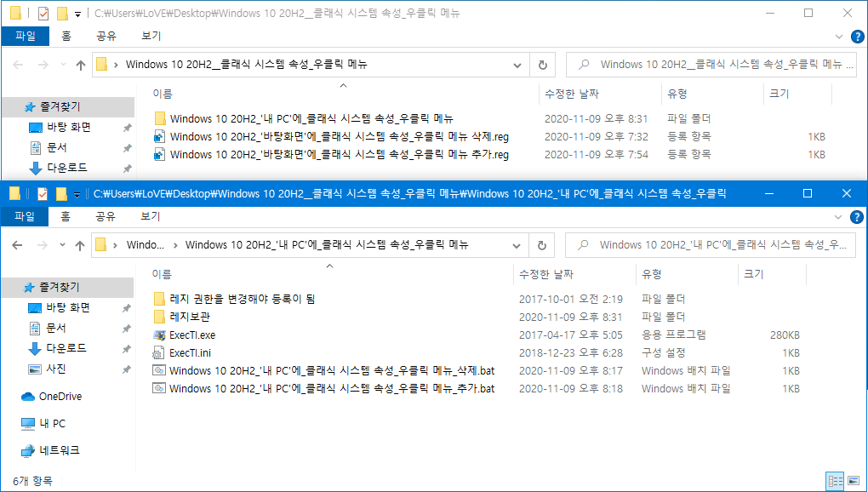Open the 홈 tab in back window
Screen dimensions: 868x492
coord(66,37)
